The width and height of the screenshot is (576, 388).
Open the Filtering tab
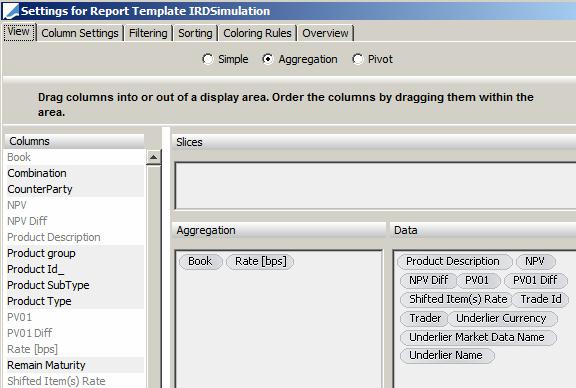pyautogui.click(x=148, y=33)
